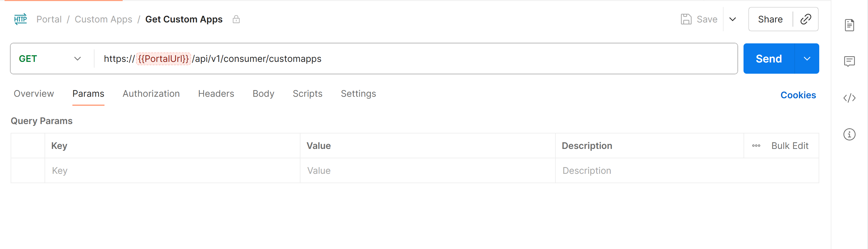The height and width of the screenshot is (249, 868).
Task: Open the Save options chevron
Action: pos(733,19)
